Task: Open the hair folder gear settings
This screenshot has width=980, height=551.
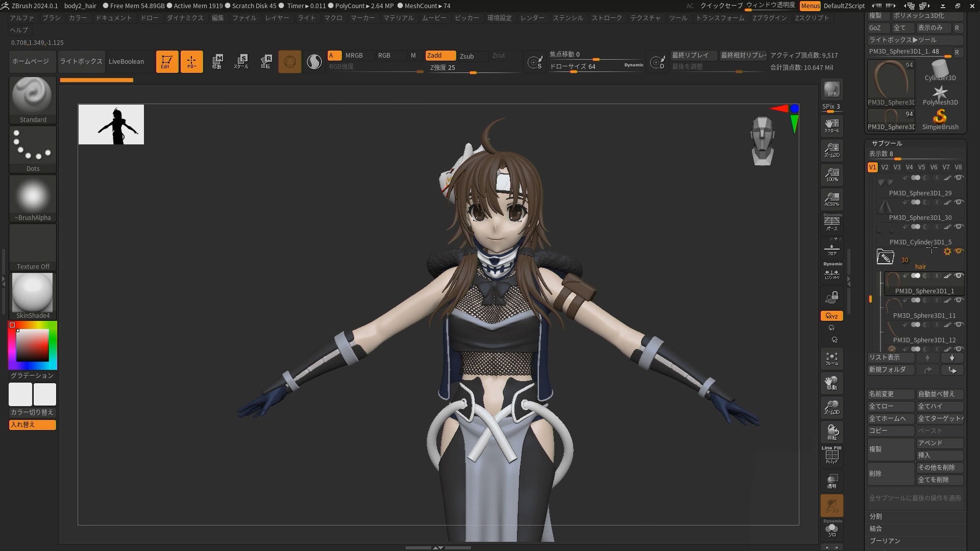Action: click(x=947, y=252)
